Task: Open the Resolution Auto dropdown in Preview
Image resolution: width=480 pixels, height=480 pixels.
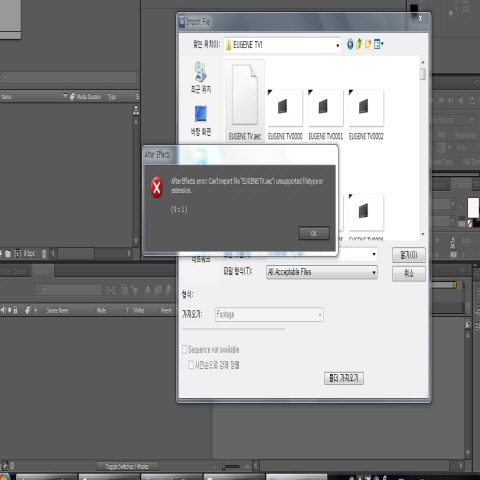Action: (x=468, y=147)
